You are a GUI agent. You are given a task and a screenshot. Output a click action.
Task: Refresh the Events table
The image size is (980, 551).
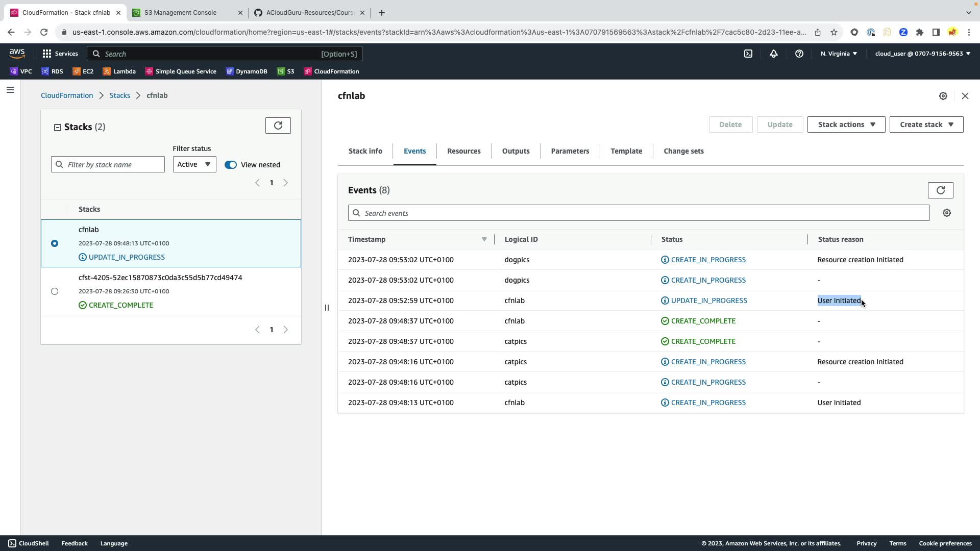[x=940, y=190]
